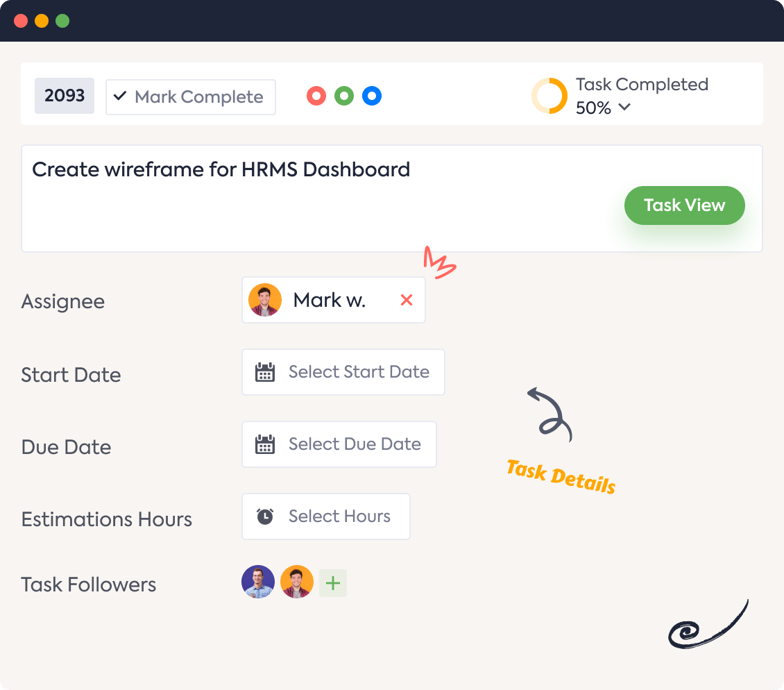Expand the Task Completed percentage dropdown
Viewport: 784px width, 690px height.
click(x=624, y=108)
